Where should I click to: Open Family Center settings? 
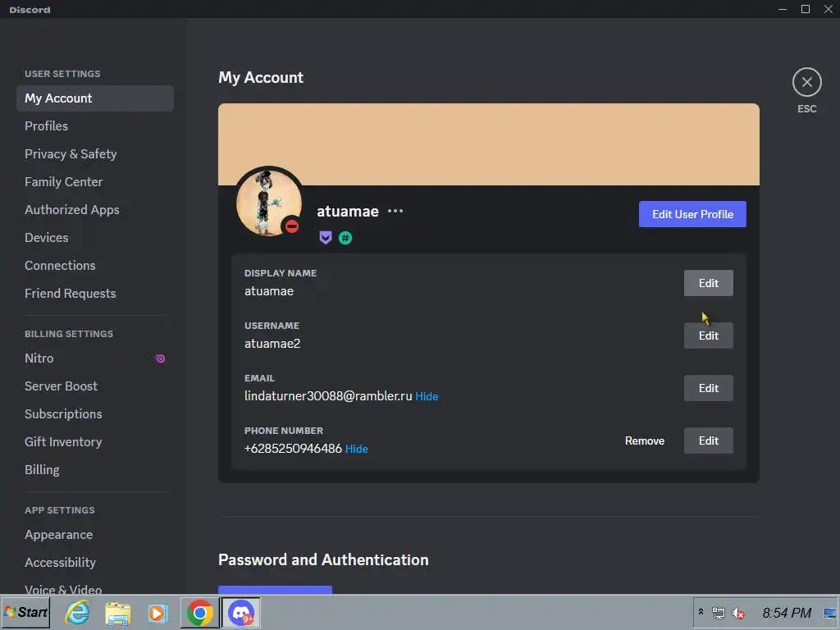95,181
